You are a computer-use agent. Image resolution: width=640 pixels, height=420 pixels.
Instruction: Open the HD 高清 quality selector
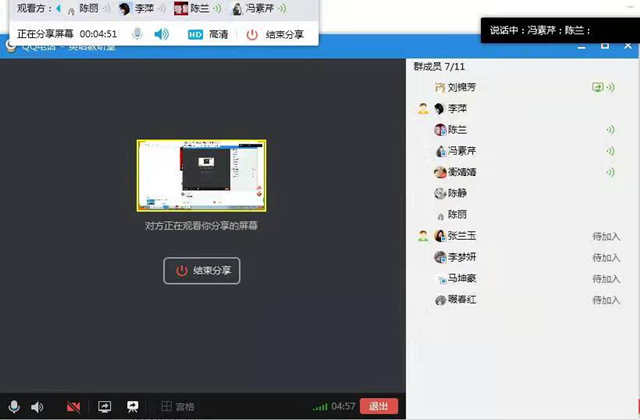[x=207, y=34]
